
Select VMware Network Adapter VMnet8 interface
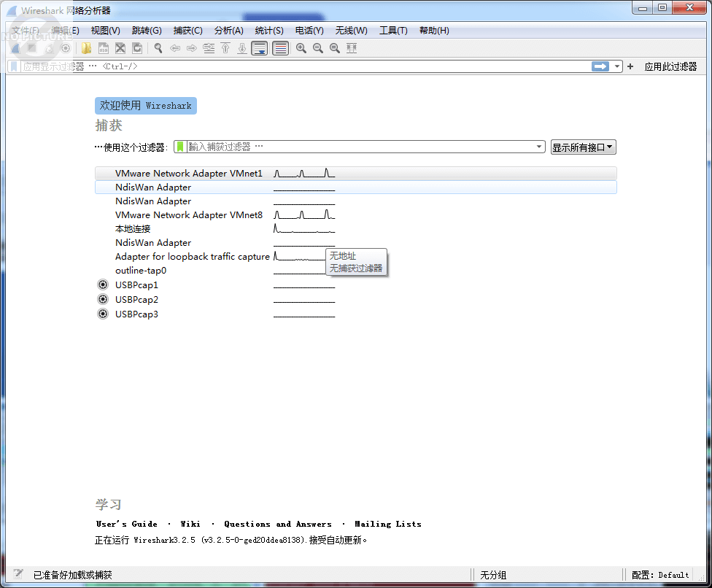[355, 214]
